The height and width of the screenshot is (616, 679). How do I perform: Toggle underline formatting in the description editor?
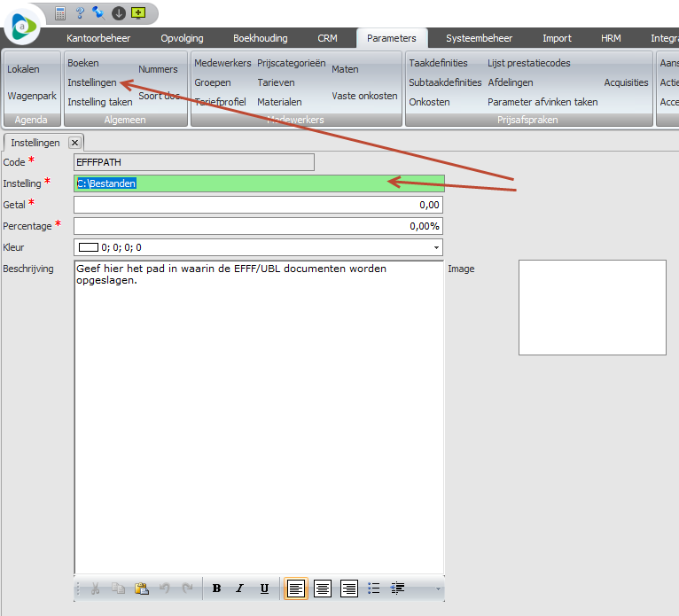264,589
